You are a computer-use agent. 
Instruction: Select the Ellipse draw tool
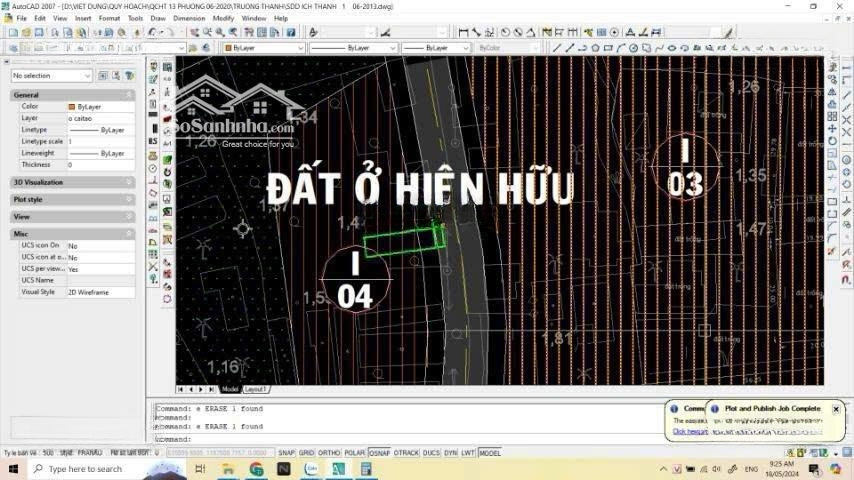(x=672, y=48)
